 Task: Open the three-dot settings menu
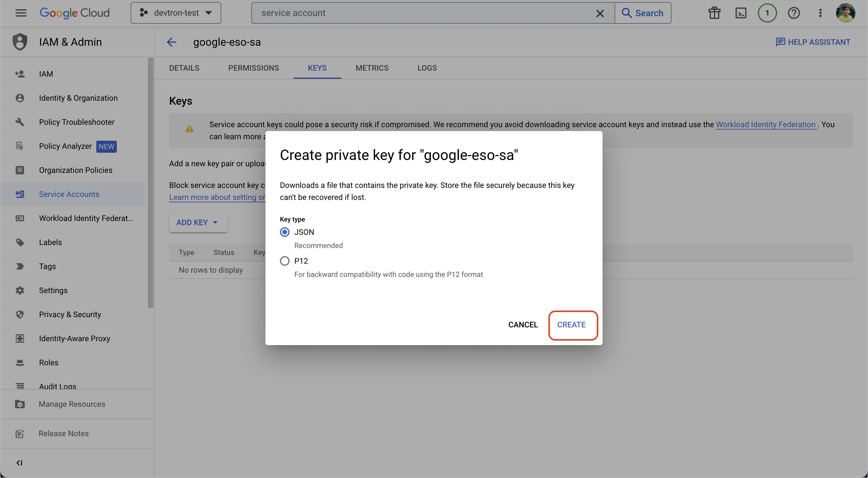tap(820, 13)
